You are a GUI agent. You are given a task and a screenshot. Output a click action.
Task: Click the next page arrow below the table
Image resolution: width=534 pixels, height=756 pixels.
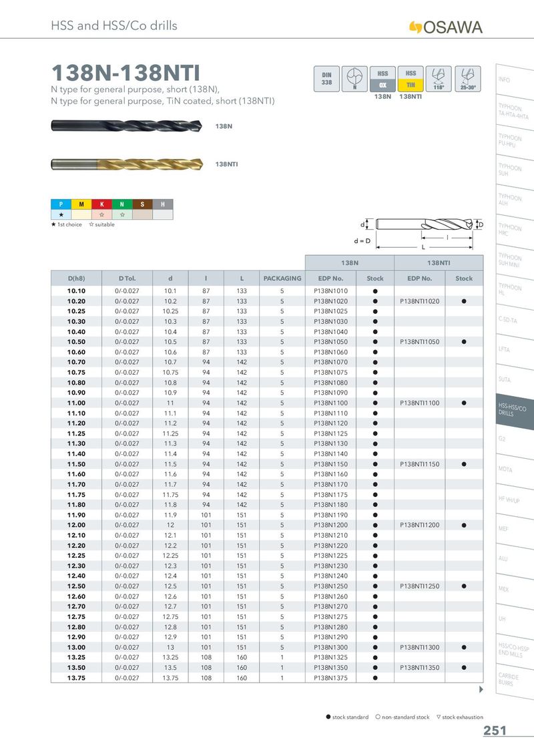481,689
